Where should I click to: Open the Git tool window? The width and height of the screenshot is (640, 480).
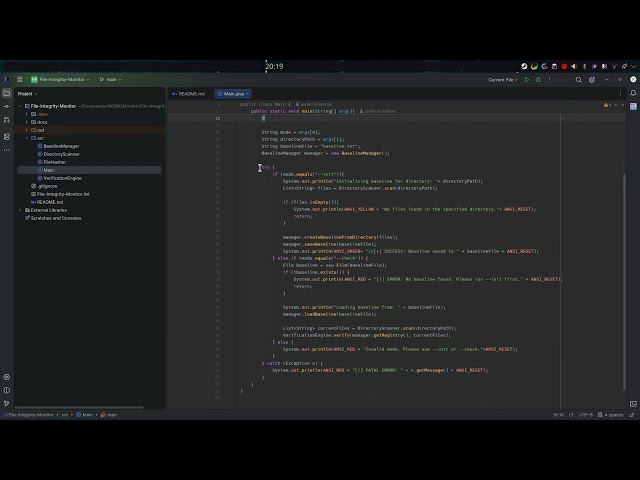click(7, 404)
